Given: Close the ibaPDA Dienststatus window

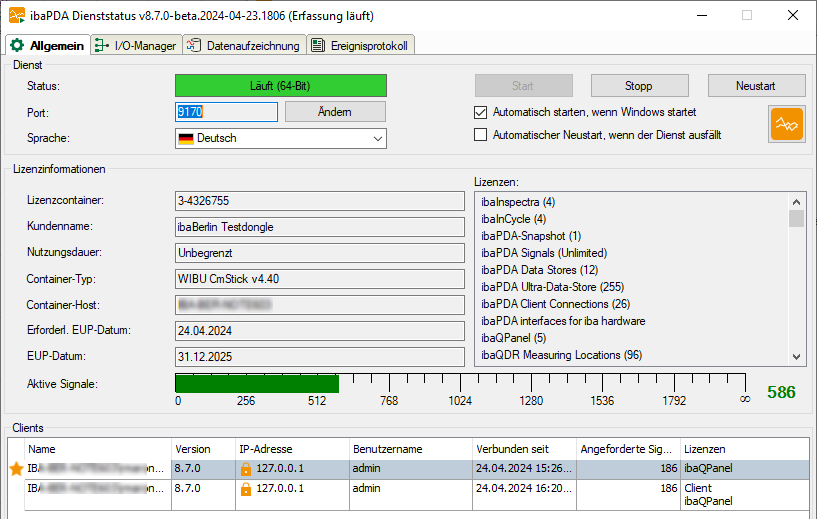Looking at the screenshot, I should pos(793,16).
